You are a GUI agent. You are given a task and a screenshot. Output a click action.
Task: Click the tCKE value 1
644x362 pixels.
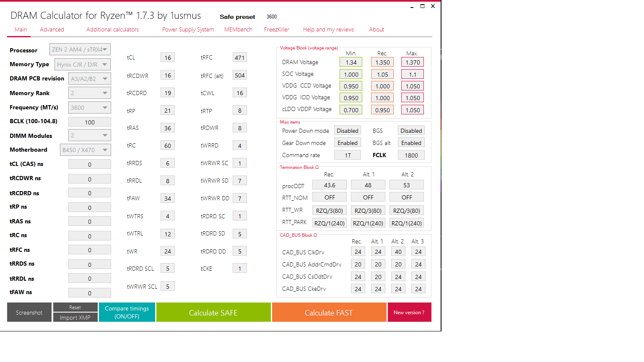(240, 268)
